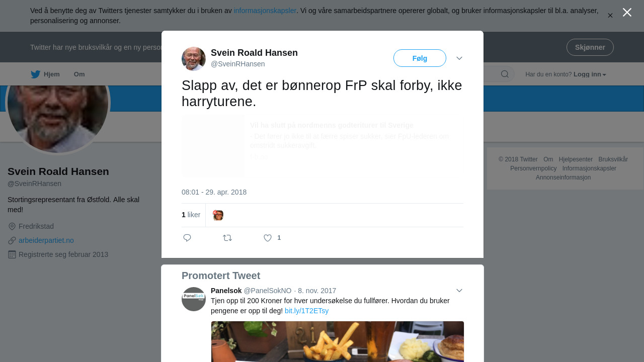Dismiss the cookie notice small X
Screen dimensions: 644x362
tap(610, 16)
